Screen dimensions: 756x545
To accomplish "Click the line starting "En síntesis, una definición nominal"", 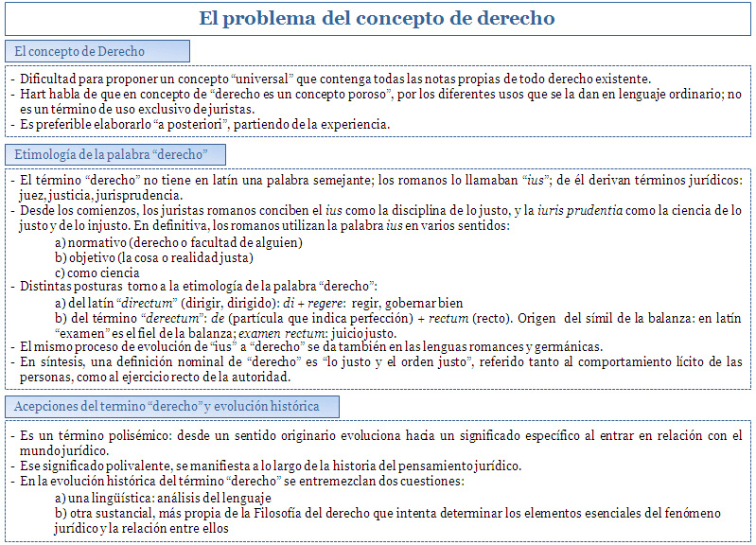I will coord(378,361).
